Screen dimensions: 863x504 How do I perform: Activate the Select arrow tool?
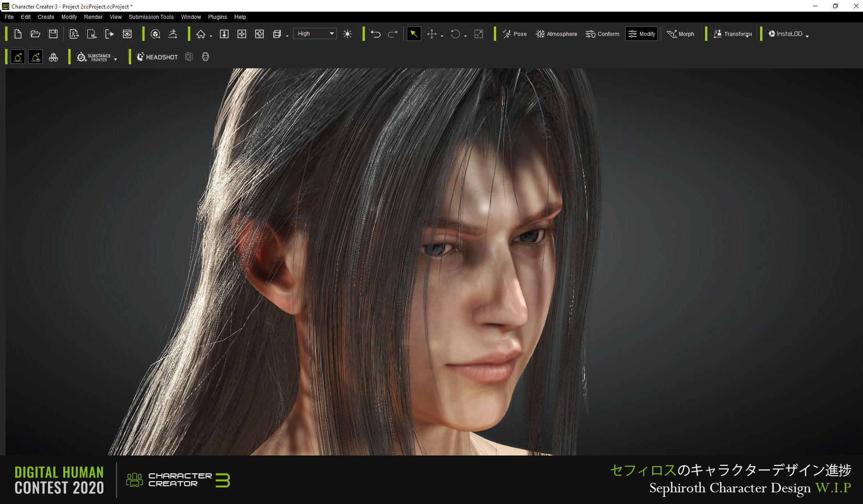414,34
